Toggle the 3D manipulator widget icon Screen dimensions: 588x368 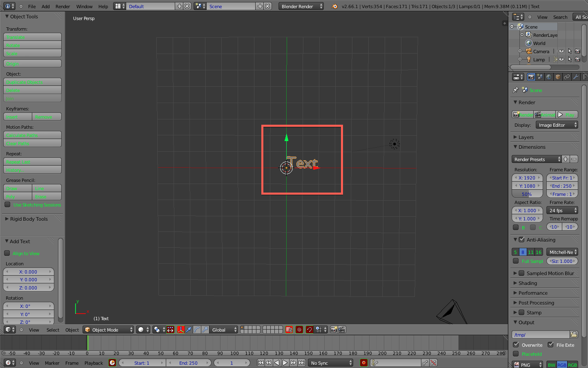click(x=180, y=330)
